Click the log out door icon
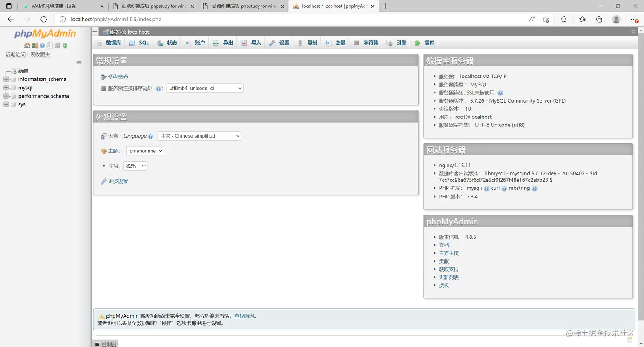The width and height of the screenshot is (644, 347). [x=34, y=45]
